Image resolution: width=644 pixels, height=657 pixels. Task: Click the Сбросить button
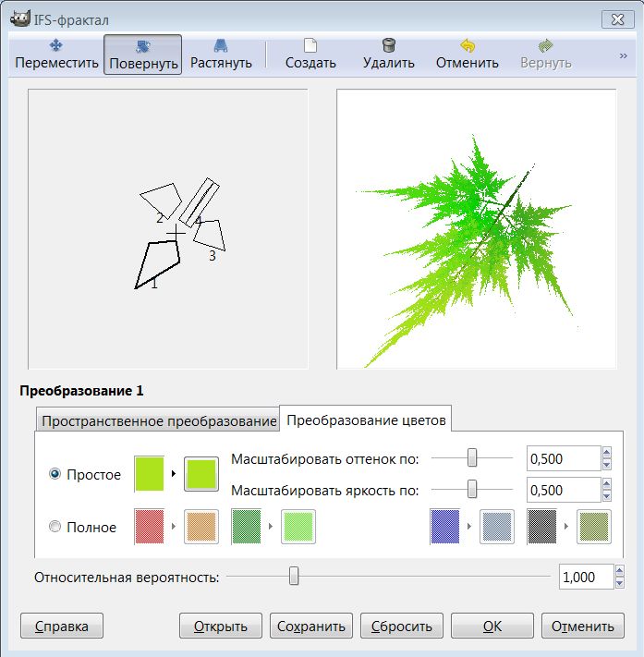[402, 626]
